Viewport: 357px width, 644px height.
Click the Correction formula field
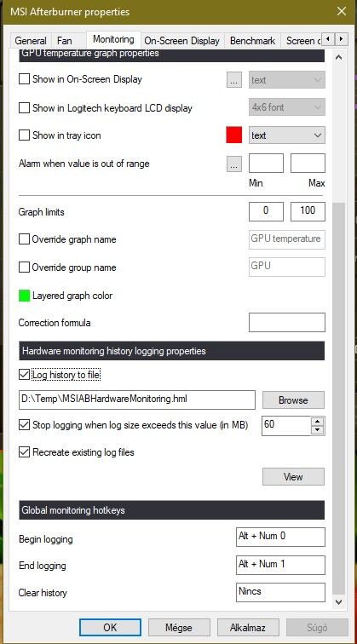tap(287, 322)
